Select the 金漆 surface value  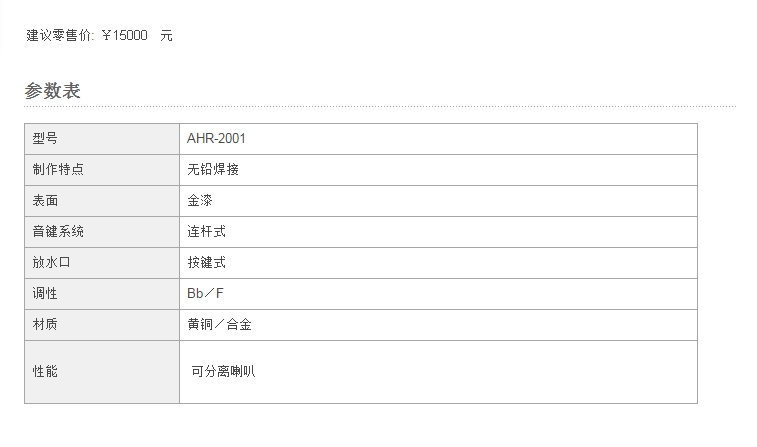tap(200, 200)
